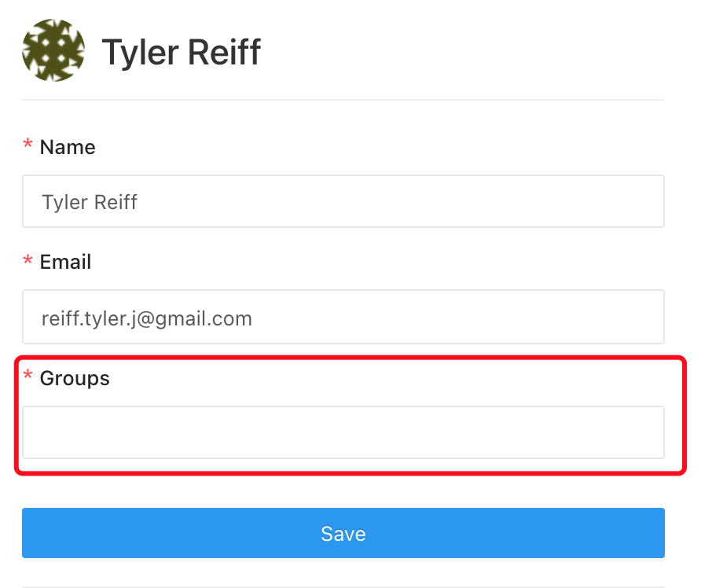Image resolution: width=712 pixels, height=588 pixels.
Task: Click the Name field label
Action: [68, 147]
